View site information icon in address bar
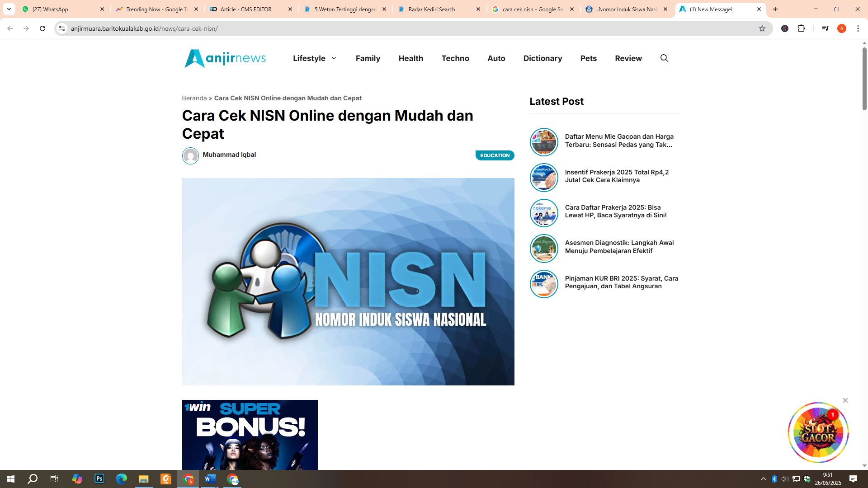Viewport: 868px width, 488px height. pos(62,28)
